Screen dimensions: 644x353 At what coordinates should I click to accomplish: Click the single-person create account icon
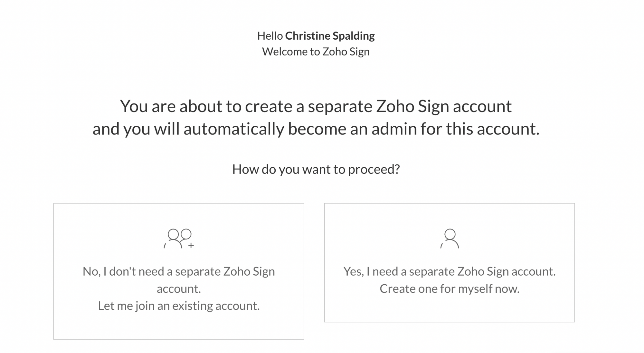coord(450,239)
